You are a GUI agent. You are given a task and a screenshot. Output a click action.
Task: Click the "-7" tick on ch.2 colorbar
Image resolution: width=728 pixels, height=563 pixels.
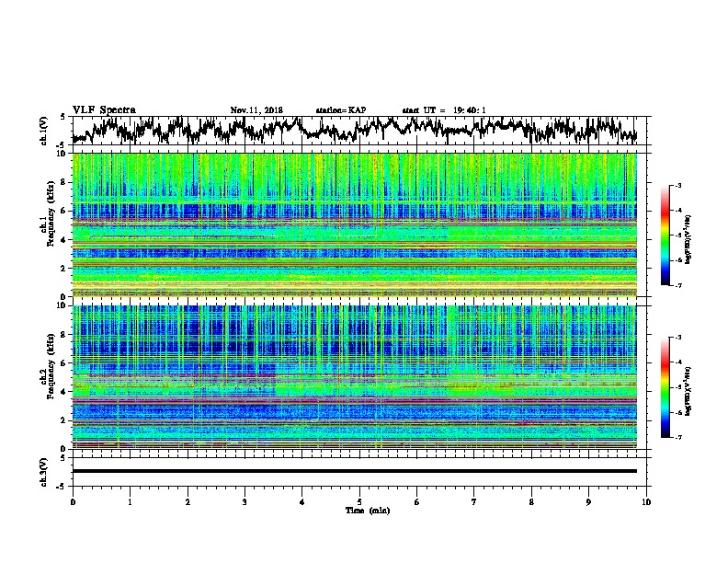(678, 437)
